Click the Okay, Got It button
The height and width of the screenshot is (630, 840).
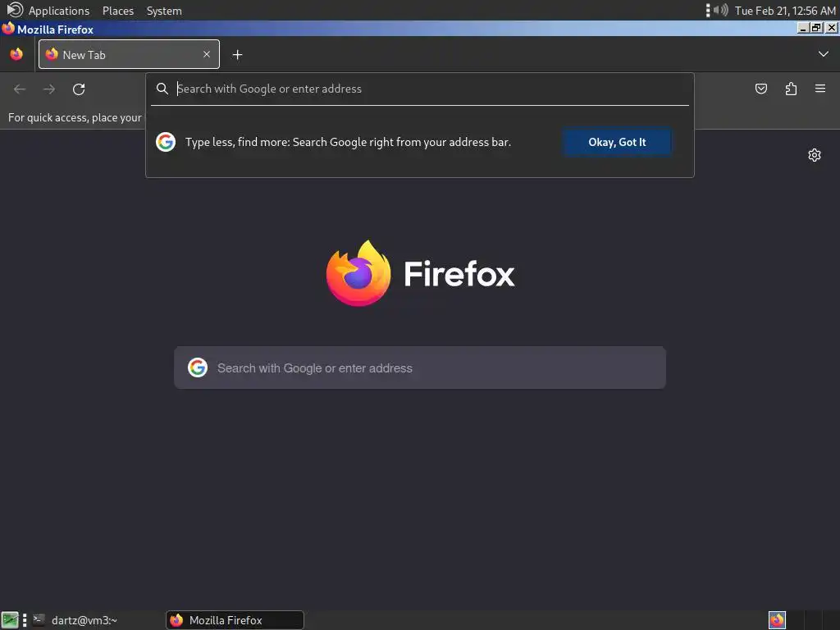tap(617, 142)
